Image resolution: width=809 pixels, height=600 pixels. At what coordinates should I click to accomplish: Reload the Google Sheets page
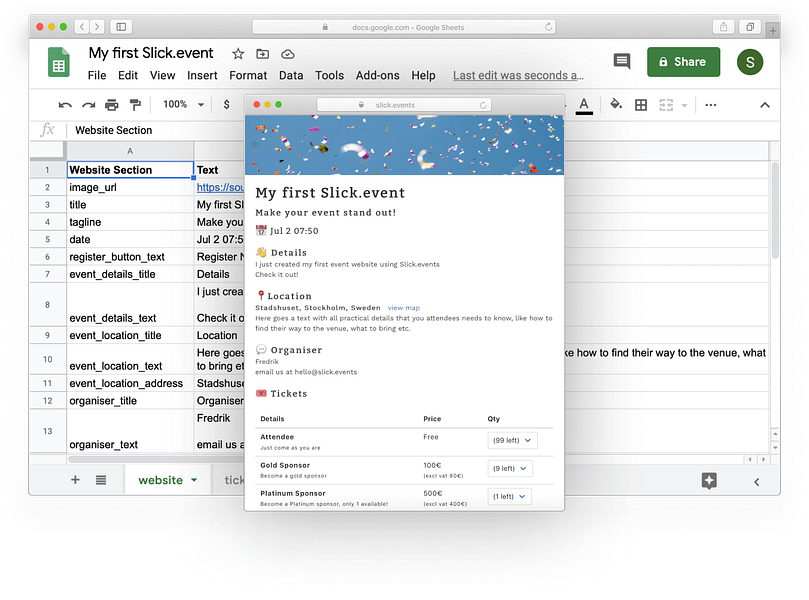coord(548,27)
